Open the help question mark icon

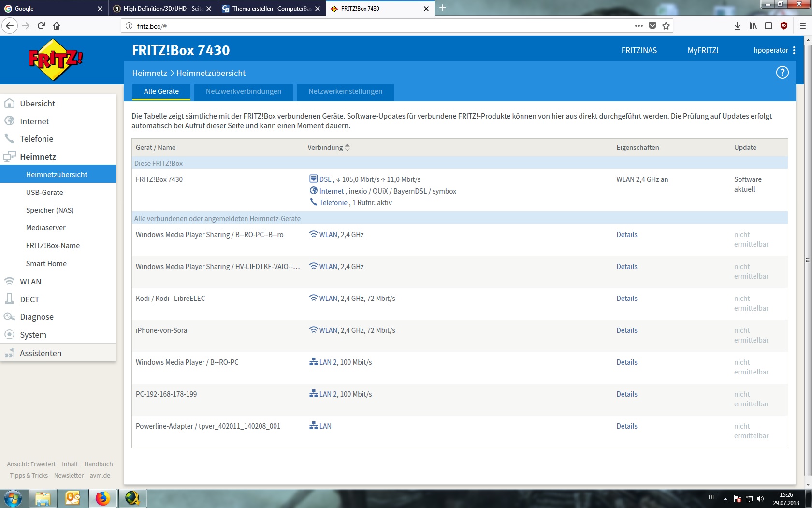(782, 73)
